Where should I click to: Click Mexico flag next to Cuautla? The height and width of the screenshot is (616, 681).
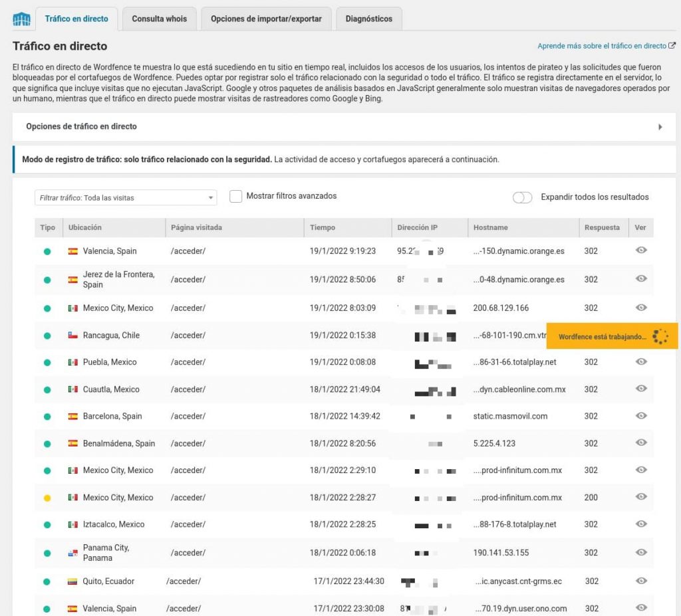73,389
